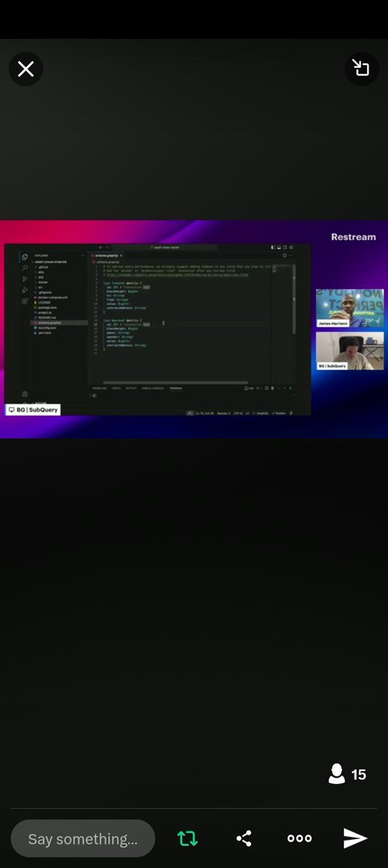This screenshot has height=868, width=388.
Task: Click VS Code accounts icon in stream
Action: (25, 394)
